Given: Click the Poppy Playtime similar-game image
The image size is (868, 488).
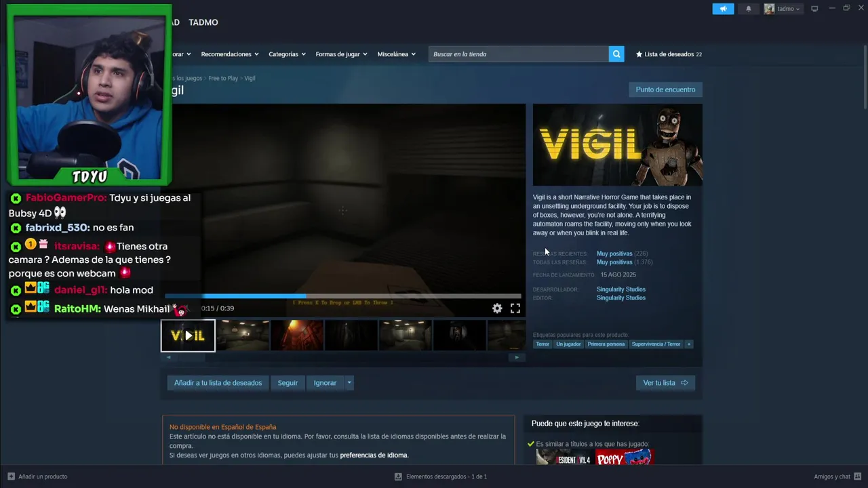Looking at the screenshot, I should (x=624, y=458).
